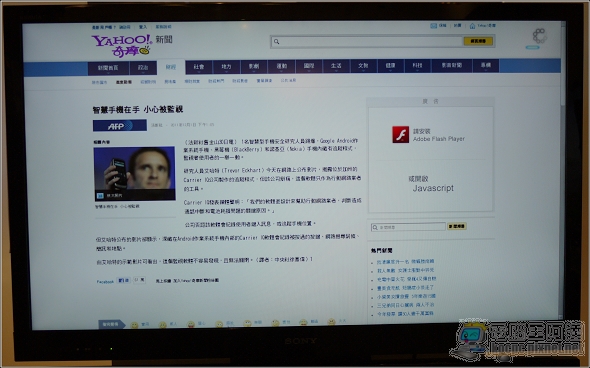Click the AFP source logo
Viewport: 590px width, 368px height.
[120, 126]
